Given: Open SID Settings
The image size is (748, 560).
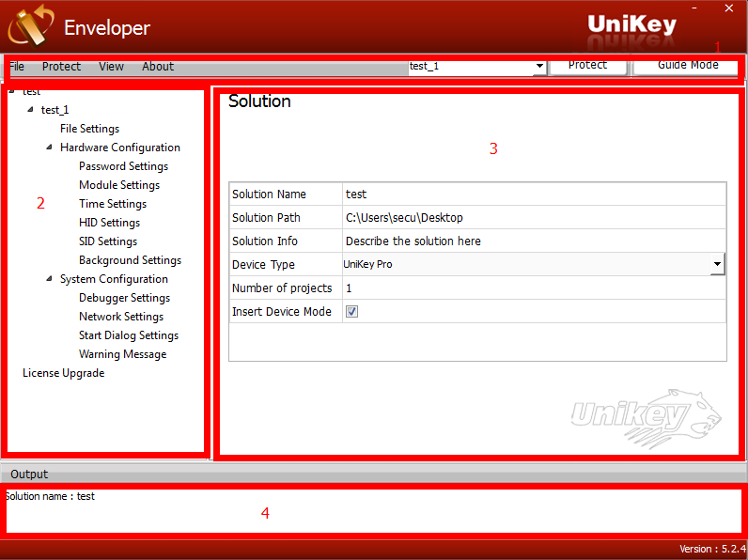Looking at the screenshot, I should pos(108,241).
